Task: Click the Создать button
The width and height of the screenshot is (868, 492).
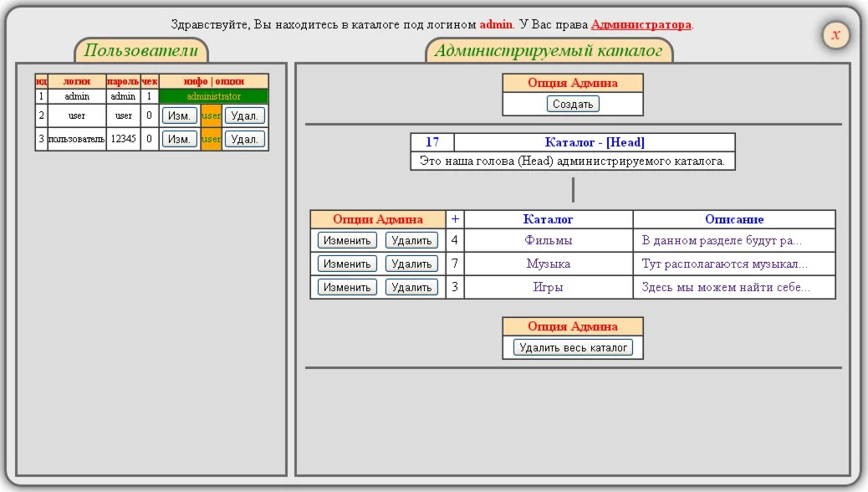Action: (x=573, y=105)
